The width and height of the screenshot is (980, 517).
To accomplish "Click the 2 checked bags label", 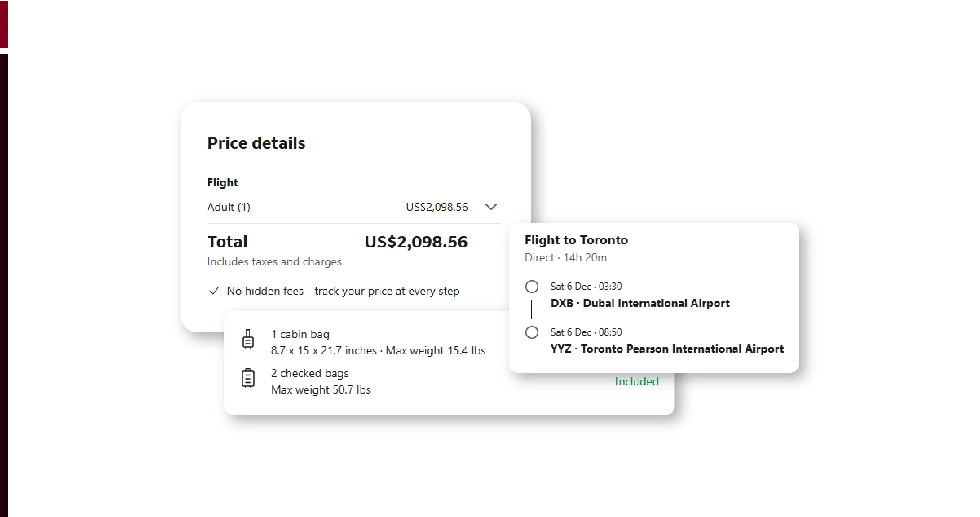I will (310, 373).
